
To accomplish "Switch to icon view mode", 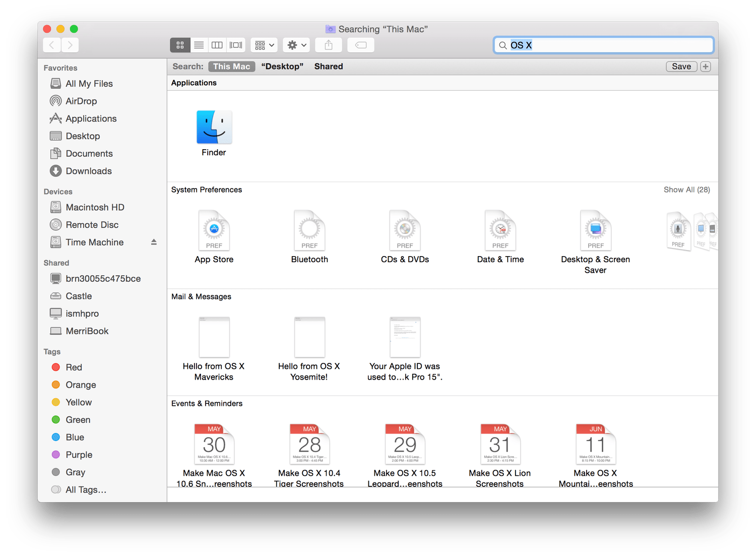I will coord(180,45).
